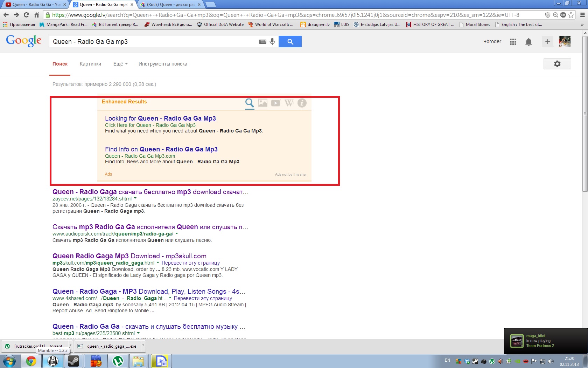The height and width of the screenshot is (368, 588).
Task: Open Mumble from the taskbar
Action: [x=52, y=361]
